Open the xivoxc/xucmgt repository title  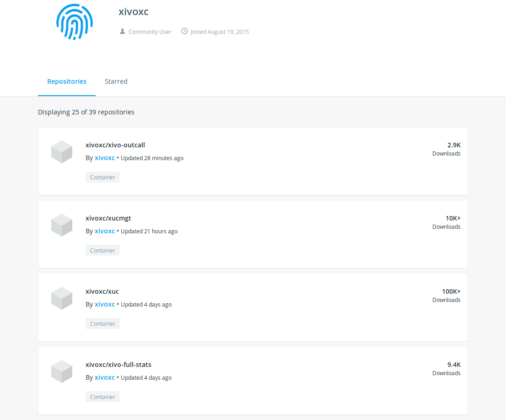click(108, 218)
